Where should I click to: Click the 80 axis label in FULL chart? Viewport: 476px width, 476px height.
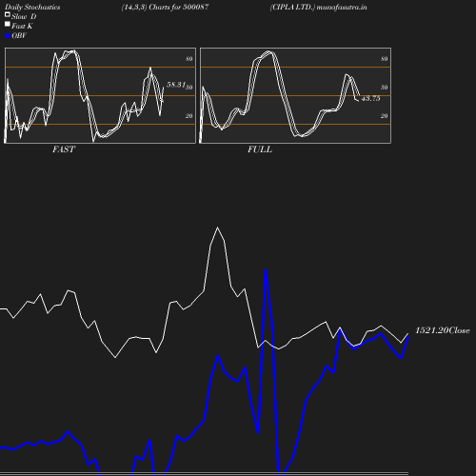point(385,59)
